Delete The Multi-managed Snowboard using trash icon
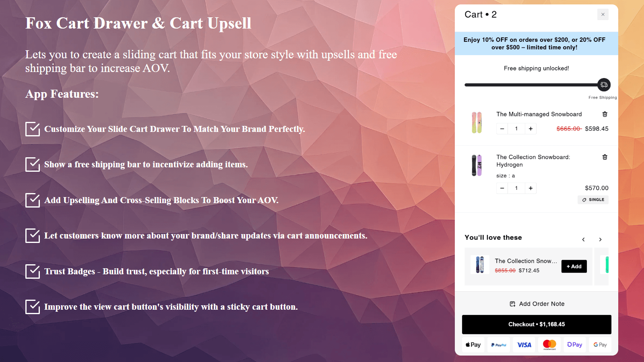 (x=605, y=114)
